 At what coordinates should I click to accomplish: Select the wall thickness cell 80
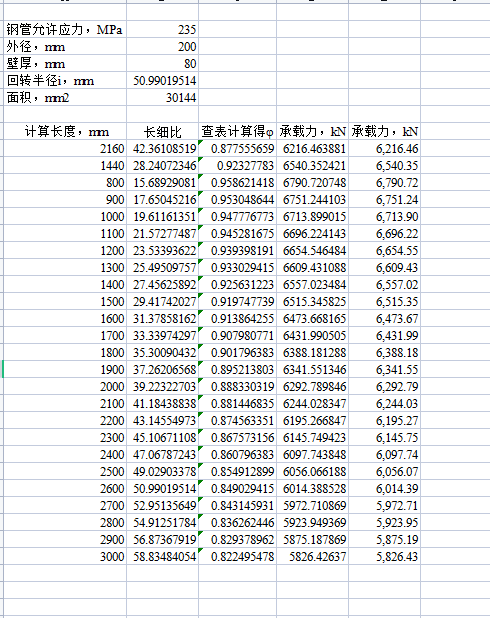pos(162,63)
